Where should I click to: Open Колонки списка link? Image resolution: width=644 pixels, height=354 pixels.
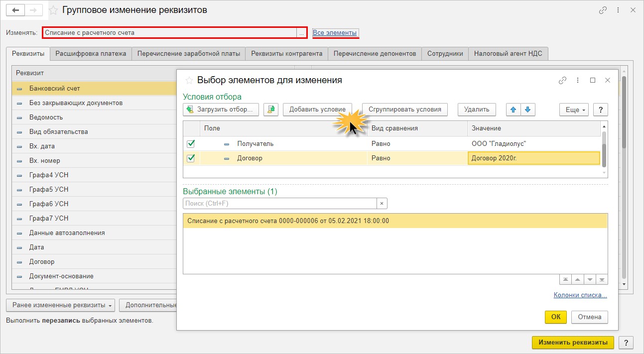tap(580, 295)
